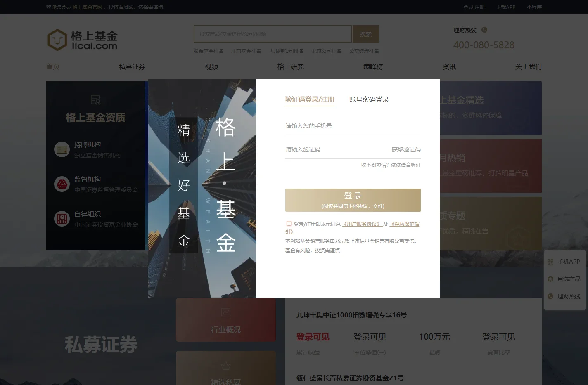Click the 手机APP label in the floating sidebar

point(569,262)
